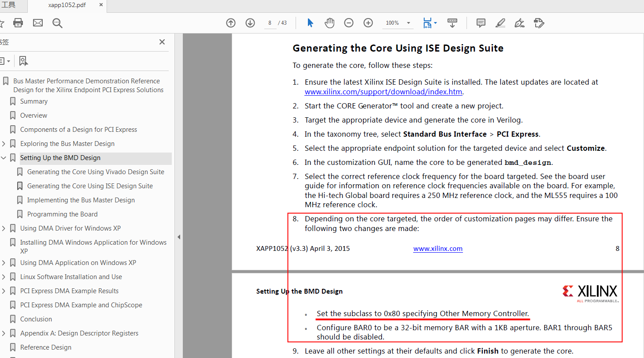
Task: Open the xilinx.com/support/download/index.htm link
Action: (383, 92)
